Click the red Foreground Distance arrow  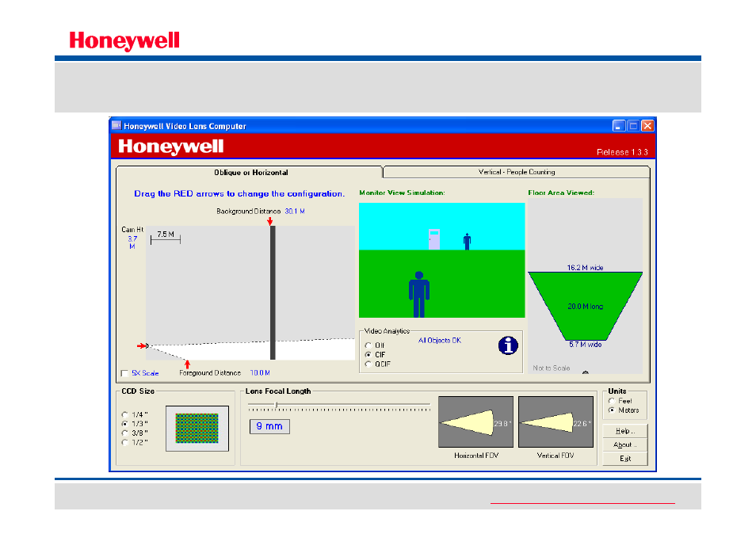(x=188, y=364)
